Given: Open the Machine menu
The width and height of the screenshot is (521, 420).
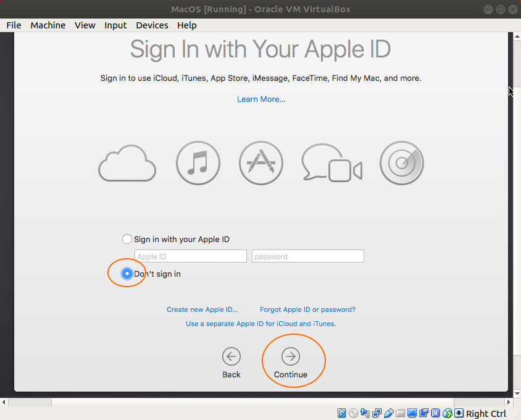Looking at the screenshot, I should tap(48, 25).
